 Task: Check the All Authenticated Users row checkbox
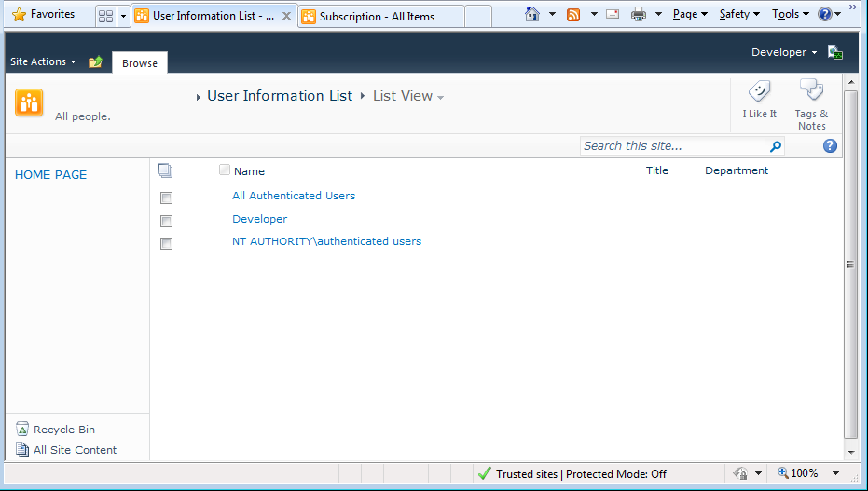point(166,198)
